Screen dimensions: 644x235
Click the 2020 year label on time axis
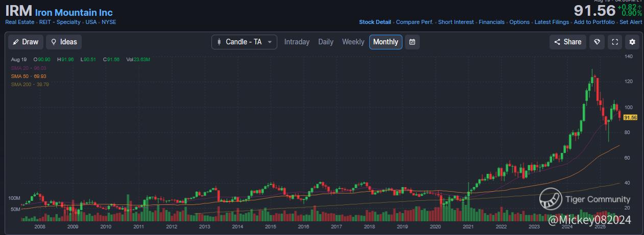(435, 227)
